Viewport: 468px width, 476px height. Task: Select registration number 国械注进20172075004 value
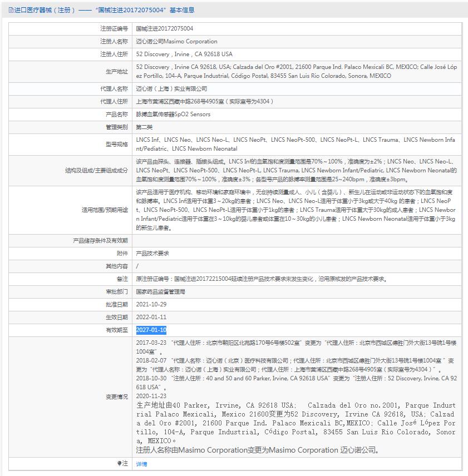(165, 28)
